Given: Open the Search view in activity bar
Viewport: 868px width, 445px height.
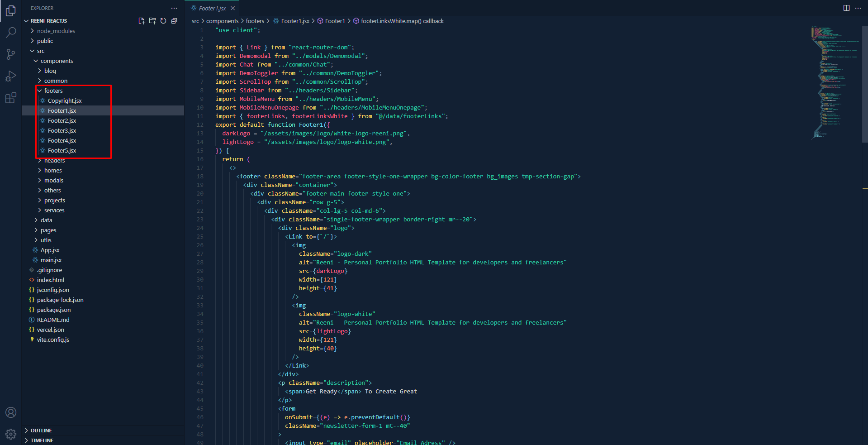Looking at the screenshot, I should 11,32.
